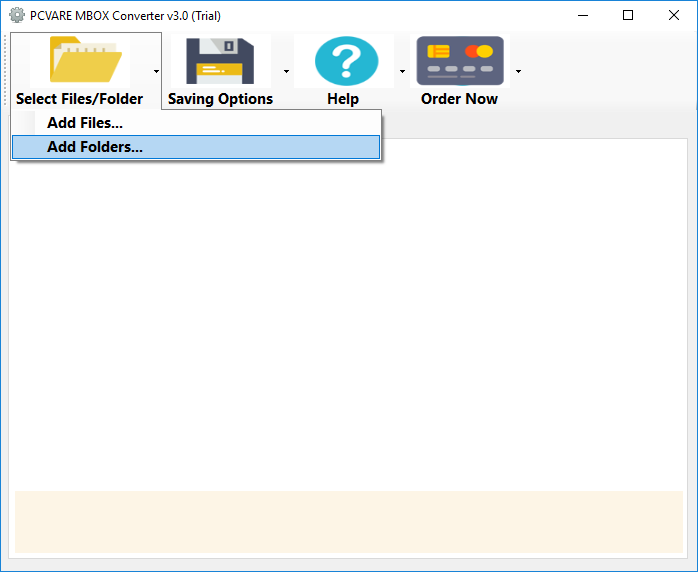This screenshot has width=698, height=572.
Task: Click the gear app icon in title bar
Action: coord(17,15)
